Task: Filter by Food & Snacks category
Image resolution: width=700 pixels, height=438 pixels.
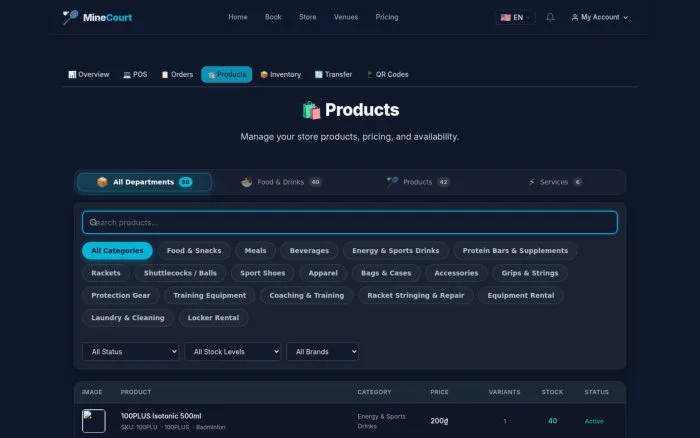Action: tap(194, 251)
